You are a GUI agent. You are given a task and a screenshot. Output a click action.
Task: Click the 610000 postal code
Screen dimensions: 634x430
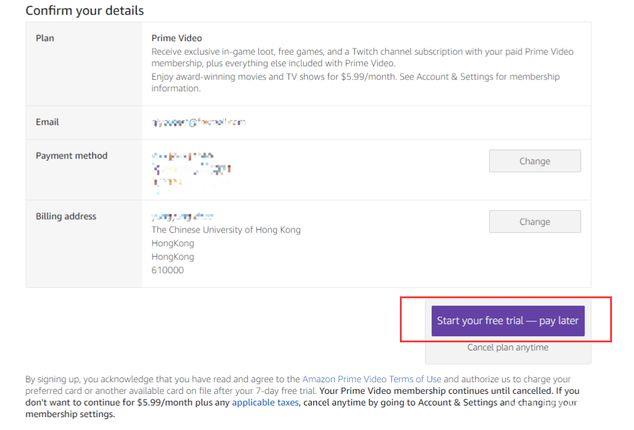[x=167, y=270]
